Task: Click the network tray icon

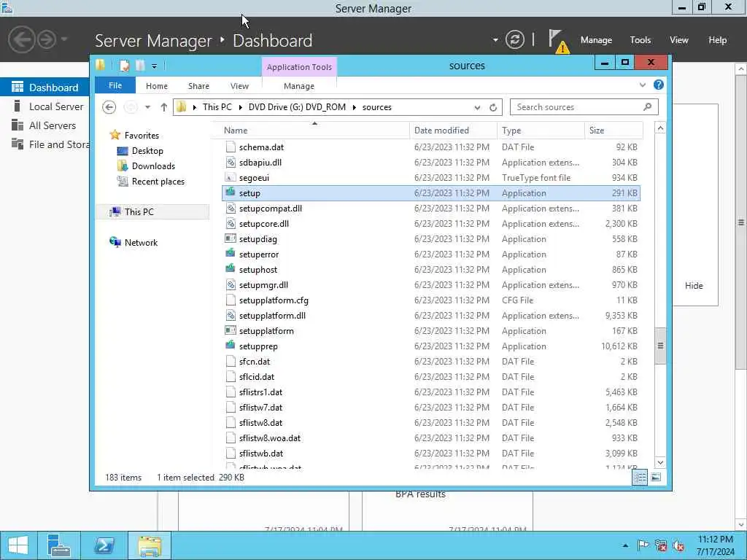Action: pos(661,545)
